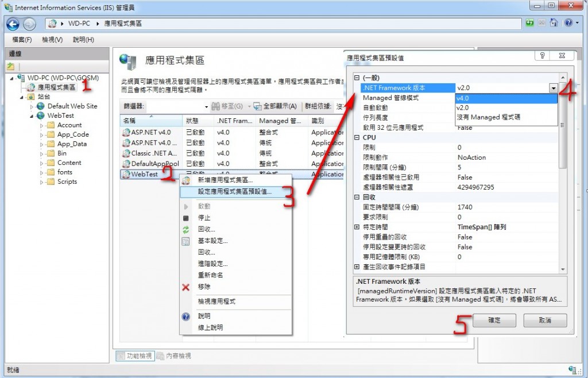This screenshot has height=378, width=588.
Task: Select v2.0 in the dropdown list
Action: (x=506, y=107)
